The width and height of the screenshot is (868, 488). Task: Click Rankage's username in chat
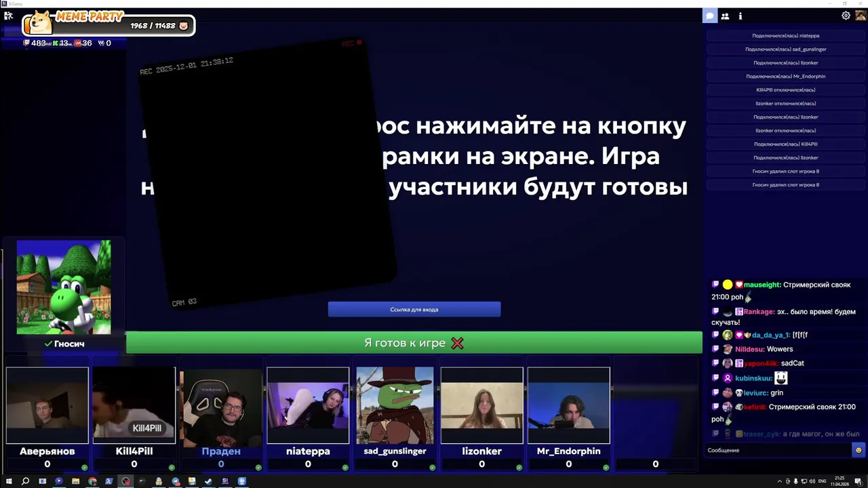point(759,312)
